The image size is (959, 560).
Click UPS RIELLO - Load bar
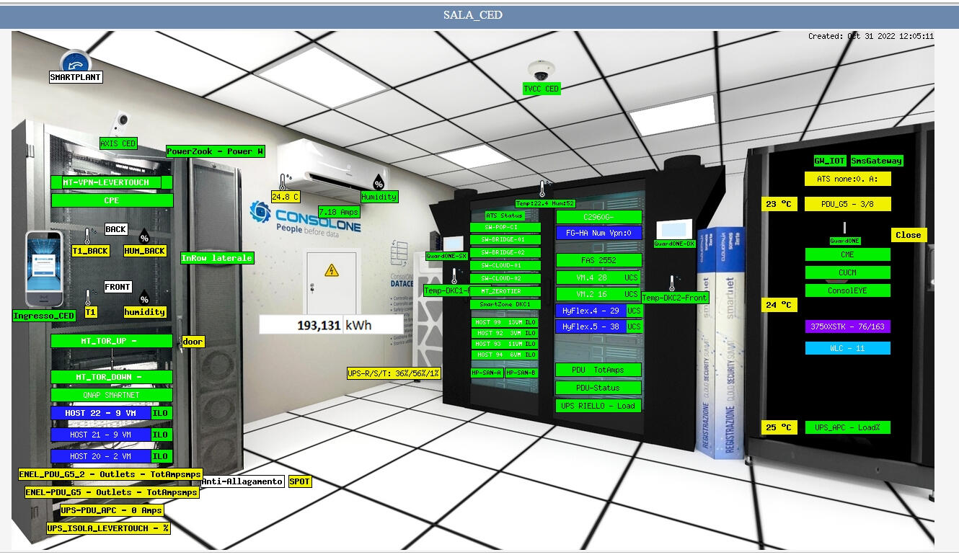point(598,406)
